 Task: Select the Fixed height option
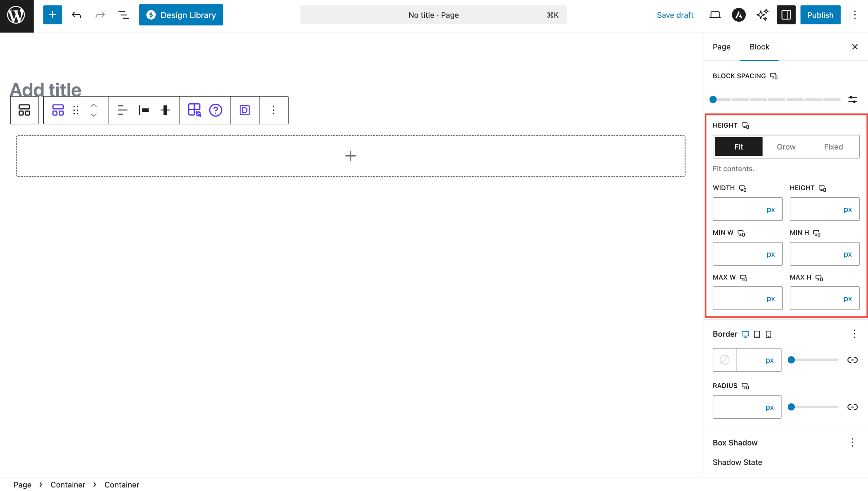833,147
